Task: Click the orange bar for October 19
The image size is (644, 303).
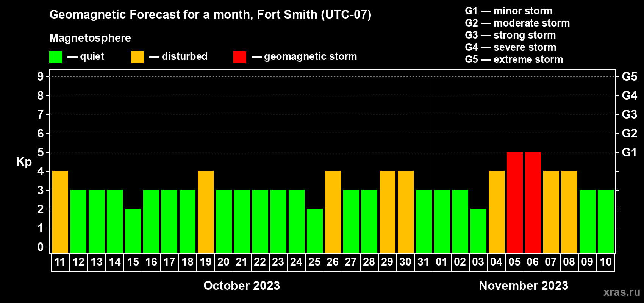Action: click(x=206, y=212)
